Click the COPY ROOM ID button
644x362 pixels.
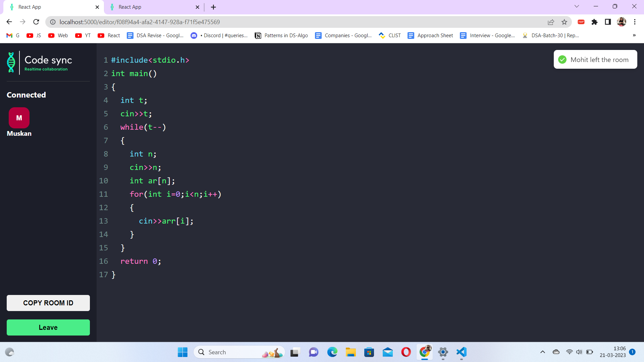click(48, 303)
